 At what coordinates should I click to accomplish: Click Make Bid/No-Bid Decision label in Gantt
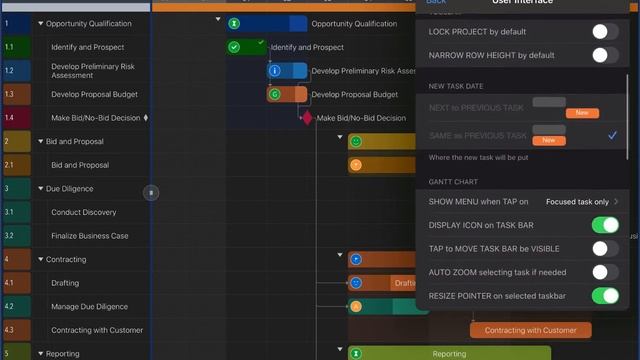[361, 118]
